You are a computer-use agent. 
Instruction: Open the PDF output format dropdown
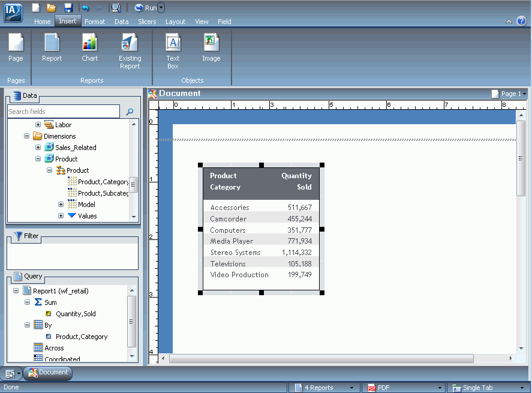[x=440, y=388]
